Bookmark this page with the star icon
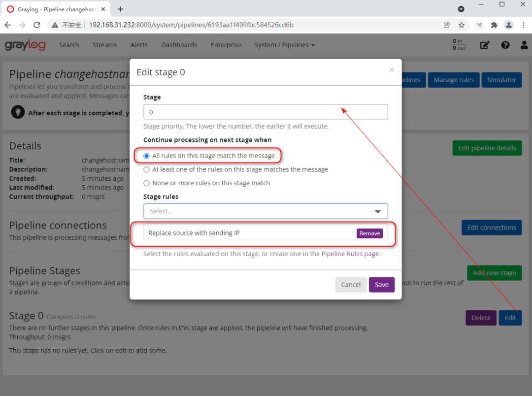 point(462,25)
